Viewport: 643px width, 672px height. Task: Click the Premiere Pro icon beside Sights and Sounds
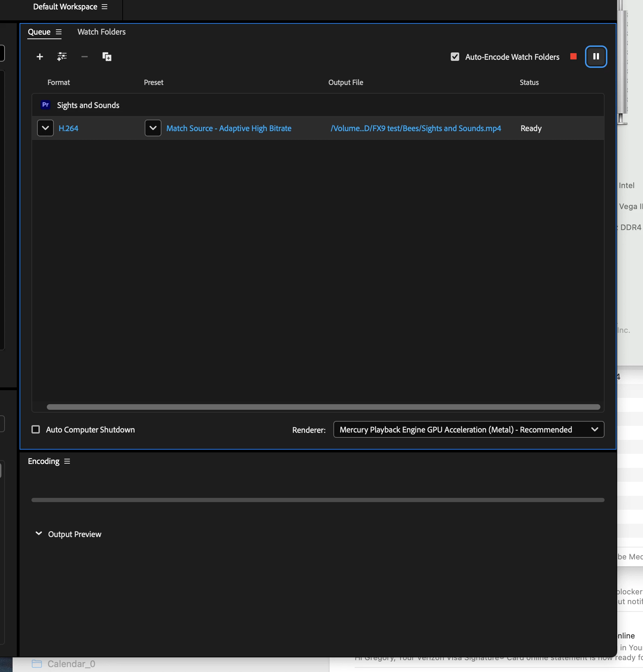[45, 105]
